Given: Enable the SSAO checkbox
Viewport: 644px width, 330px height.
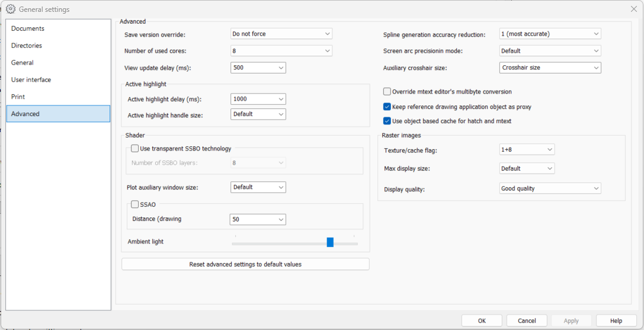Looking at the screenshot, I should (135, 204).
